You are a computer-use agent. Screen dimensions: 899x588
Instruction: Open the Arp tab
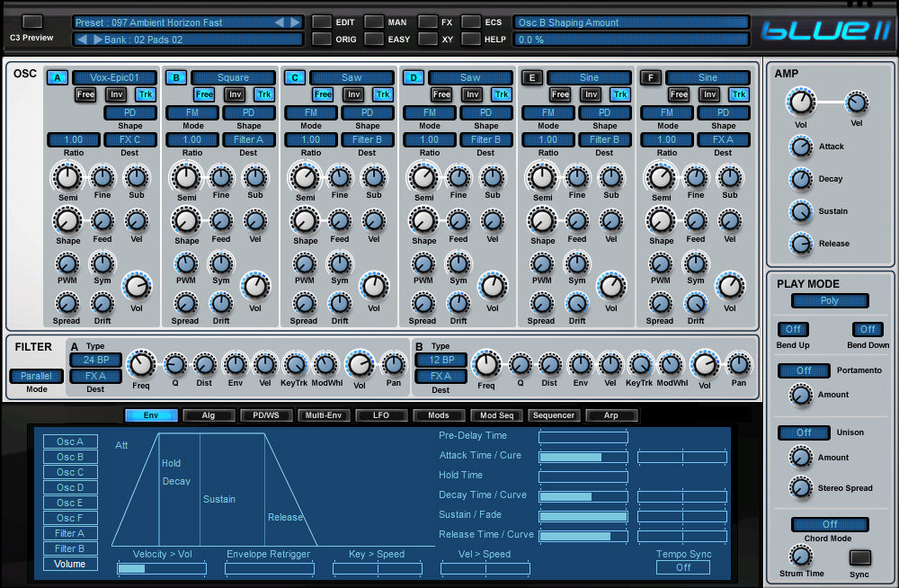[611, 415]
